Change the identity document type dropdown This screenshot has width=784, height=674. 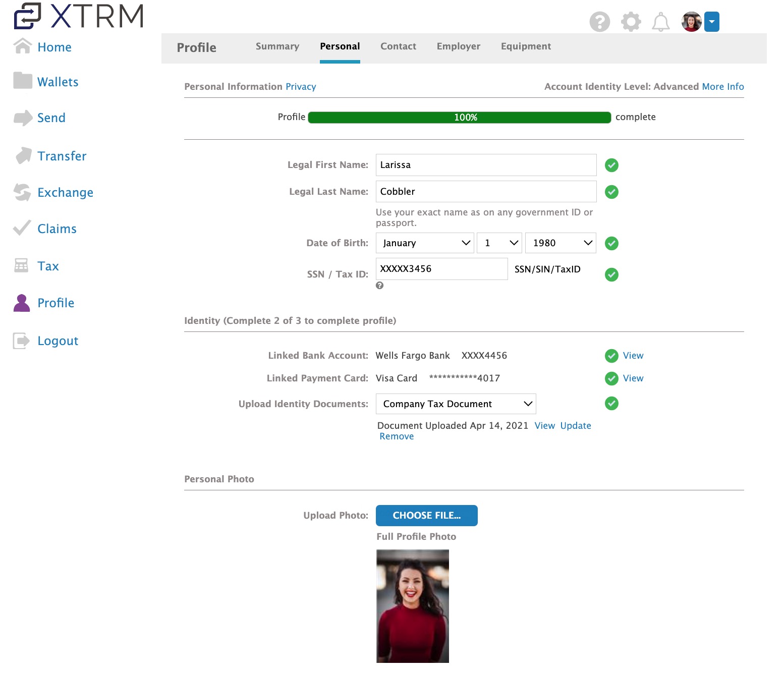(x=456, y=404)
